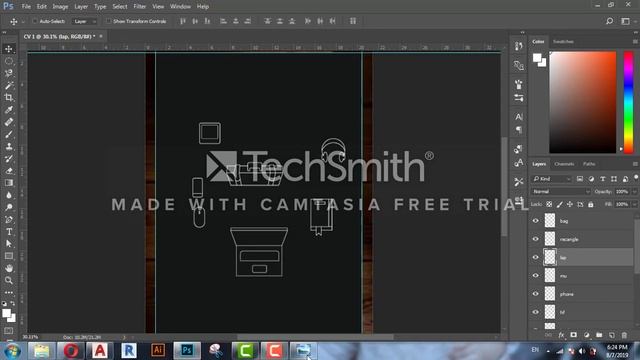The height and width of the screenshot is (360, 640).
Task: Hide the bag layer
Action: point(536,221)
